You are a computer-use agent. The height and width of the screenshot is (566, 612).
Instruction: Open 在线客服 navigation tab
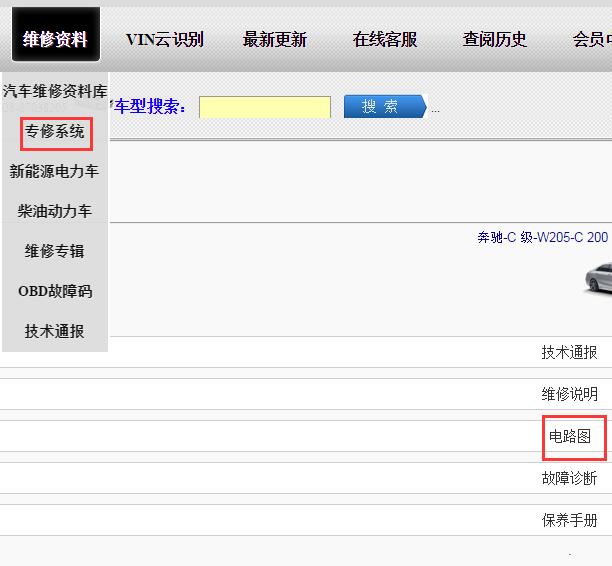pyautogui.click(x=385, y=39)
